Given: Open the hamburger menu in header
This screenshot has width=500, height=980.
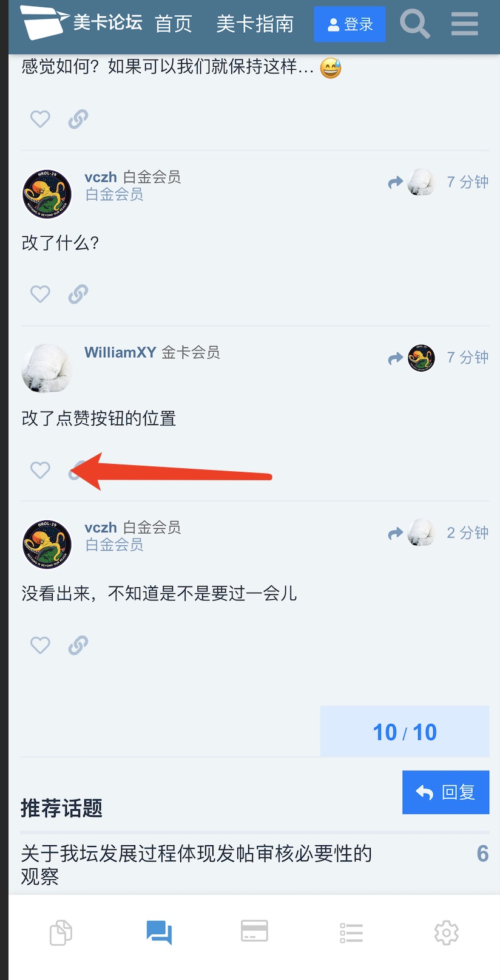Looking at the screenshot, I should (x=465, y=24).
